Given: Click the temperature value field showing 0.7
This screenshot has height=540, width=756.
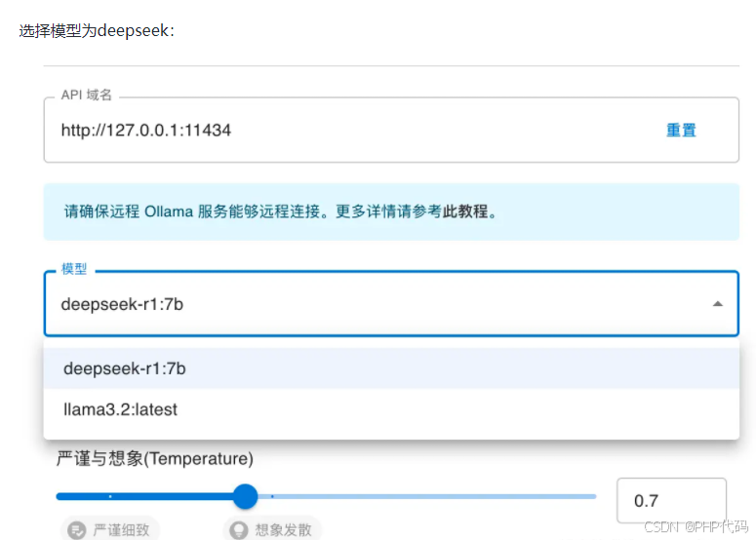Looking at the screenshot, I should [x=671, y=500].
